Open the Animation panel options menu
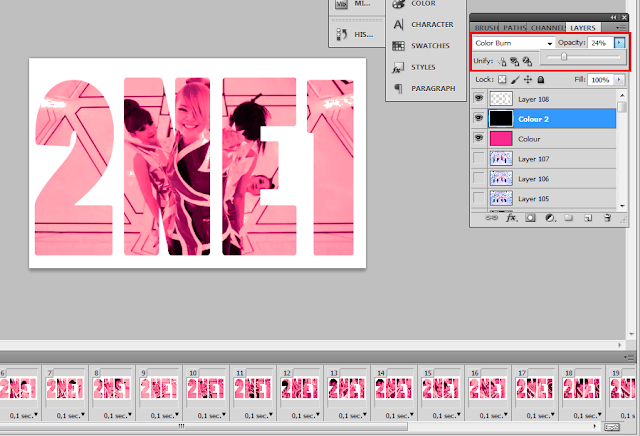 point(629,358)
